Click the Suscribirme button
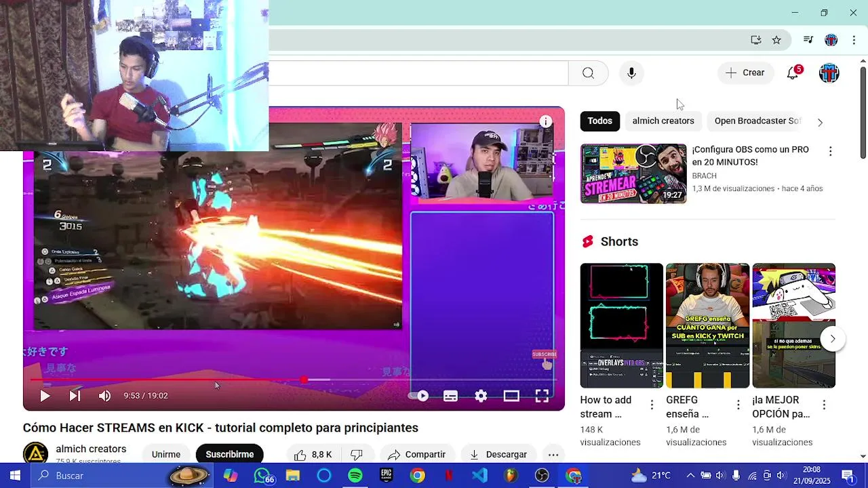The image size is (868, 488). pos(229,454)
